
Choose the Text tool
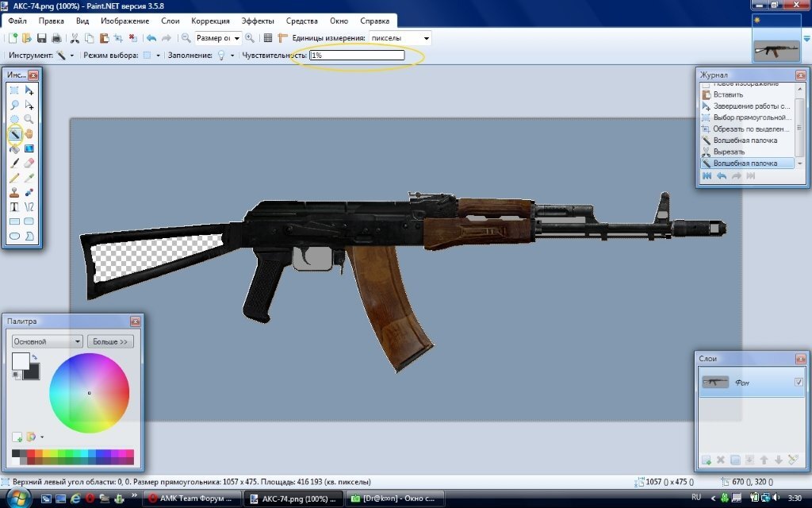14,206
